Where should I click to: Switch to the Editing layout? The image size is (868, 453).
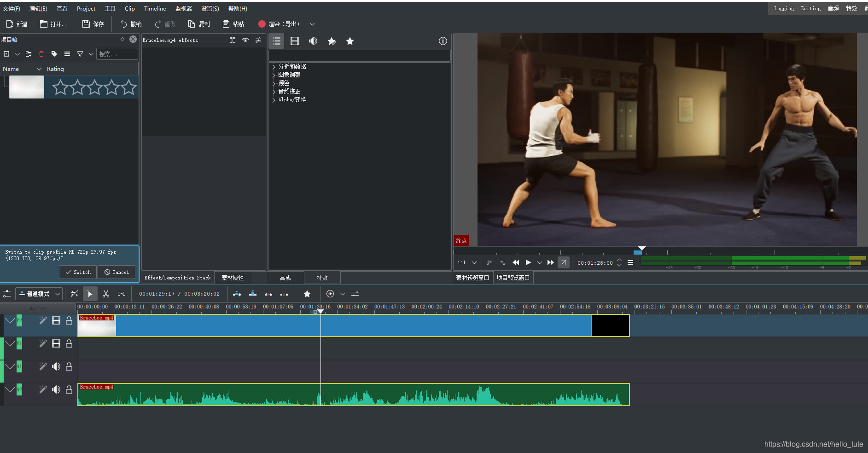pos(810,8)
